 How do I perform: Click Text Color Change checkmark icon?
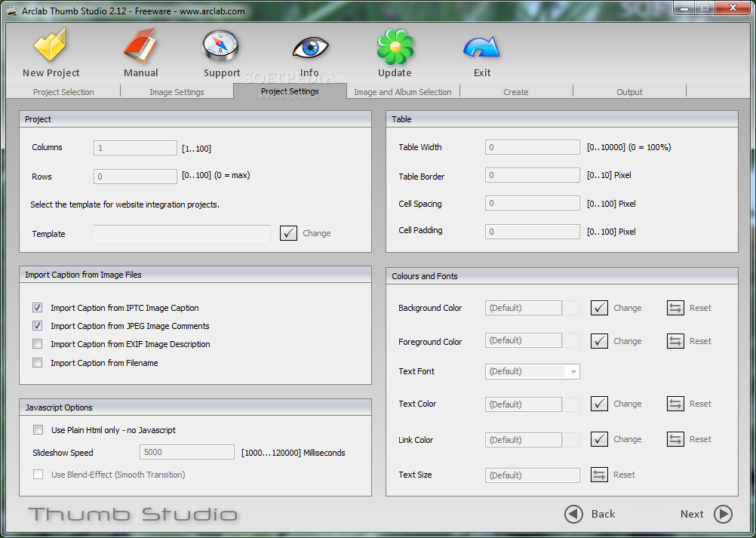599,404
